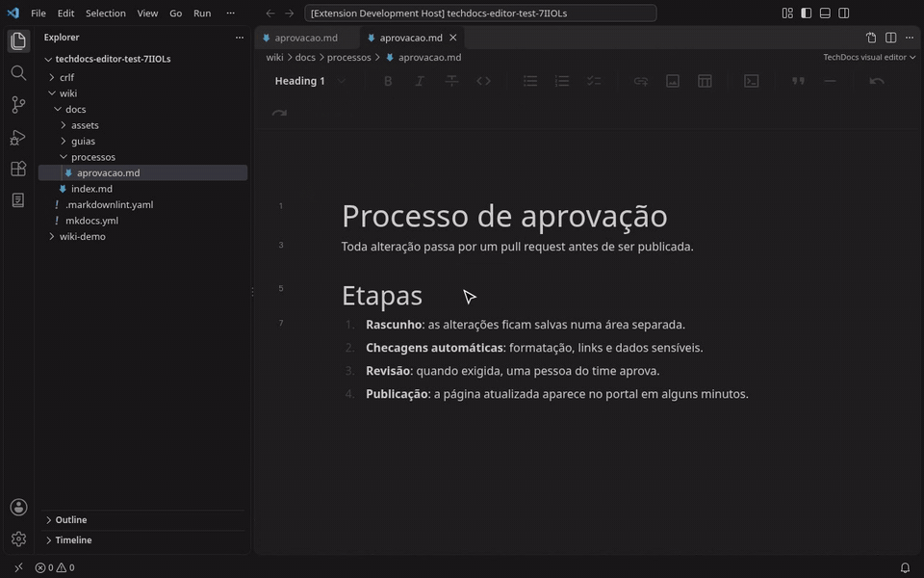The height and width of the screenshot is (578, 924).
Task: Select the Explorer icon in the activity bar
Action: point(18,40)
